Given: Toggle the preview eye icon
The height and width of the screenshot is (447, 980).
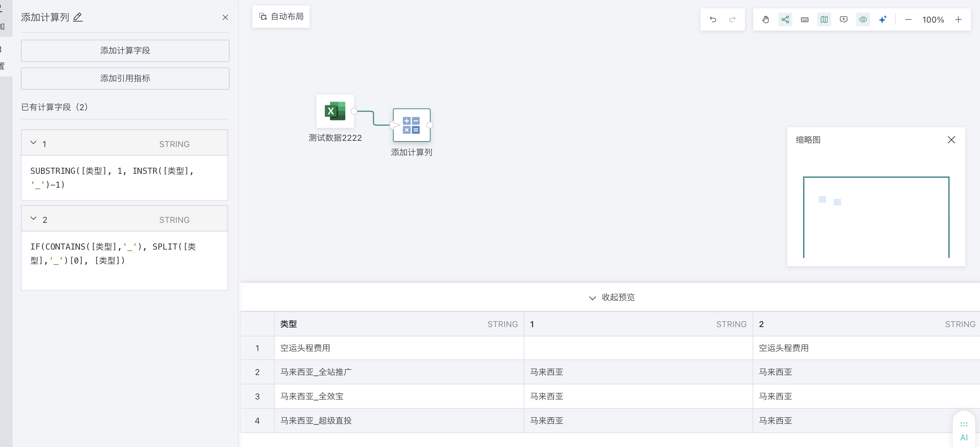Looking at the screenshot, I should pyautogui.click(x=863, y=19).
